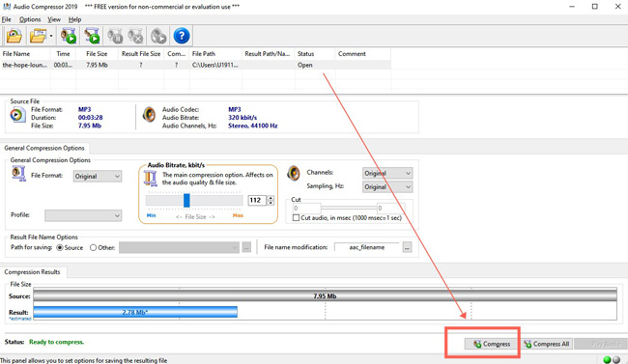The image size is (628, 364).
Task: Open the File menu
Action: pyautogui.click(x=7, y=19)
